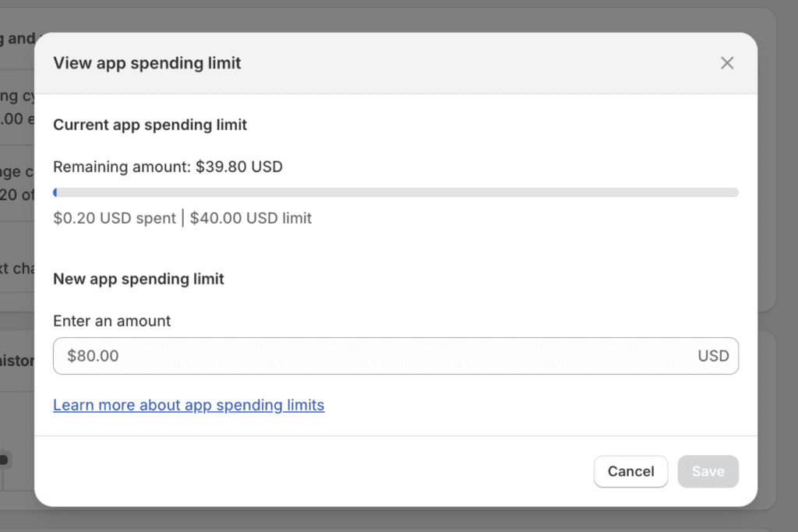The width and height of the screenshot is (798, 532).
Task: Click the blue filled progress bar segment
Action: click(55, 192)
